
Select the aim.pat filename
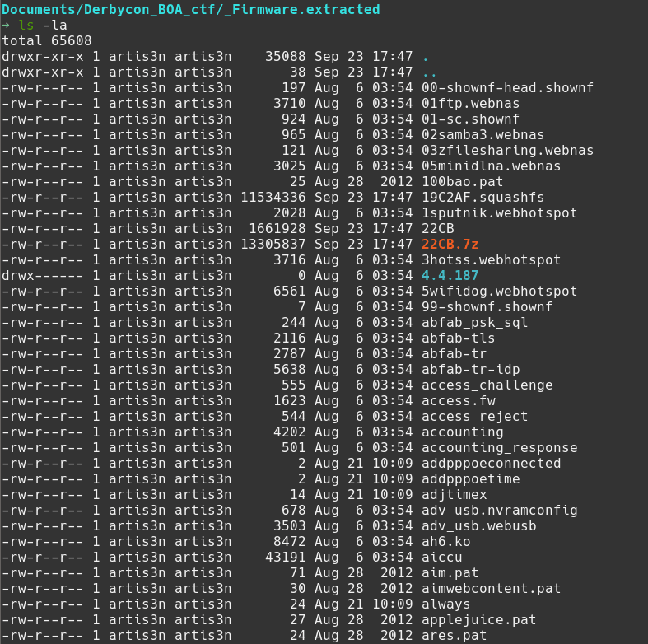[450, 573]
